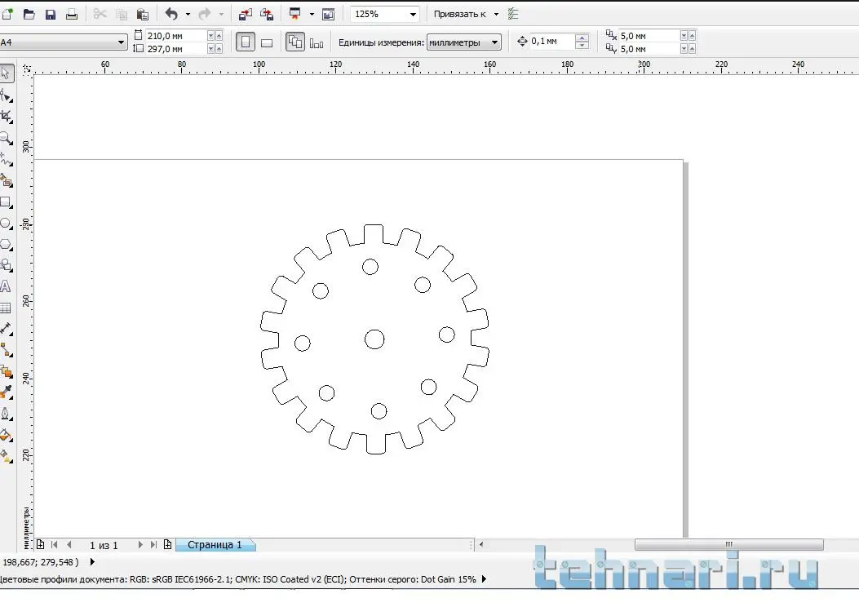Select the Connector tool
Image resolution: width=859 pixels, height=616 pixels.
coord(6,350)
